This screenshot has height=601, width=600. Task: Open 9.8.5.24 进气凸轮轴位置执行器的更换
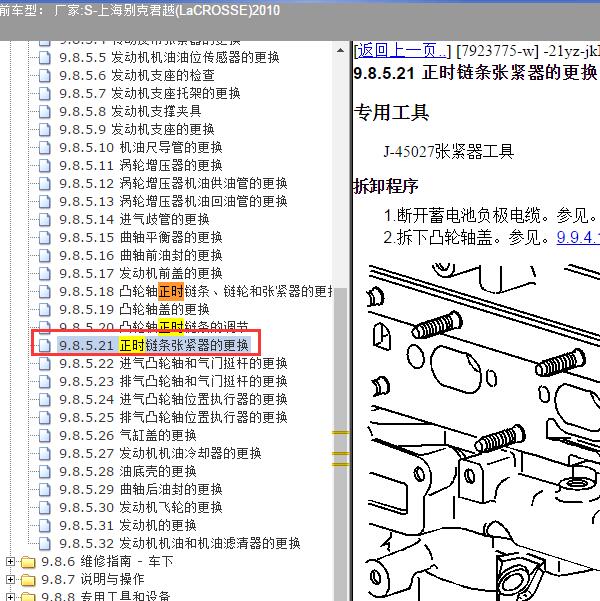click(x=173, y=399)
